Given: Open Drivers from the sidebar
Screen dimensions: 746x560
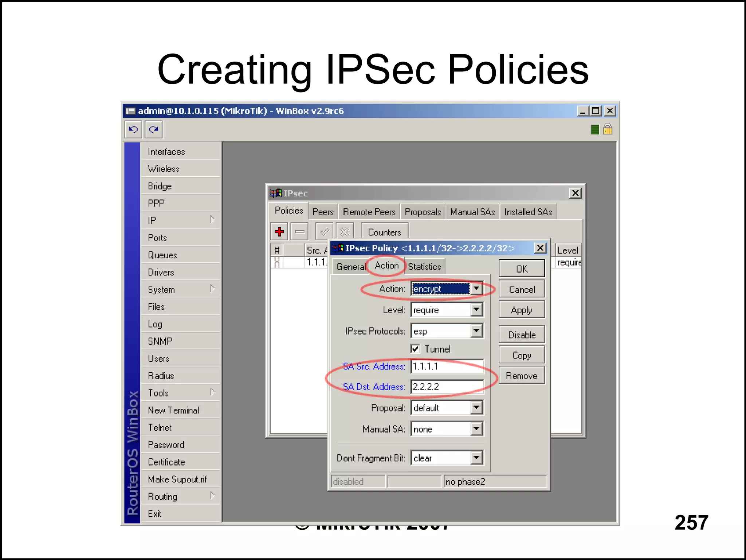Looking at the screenshot, I should click(181, 272).
